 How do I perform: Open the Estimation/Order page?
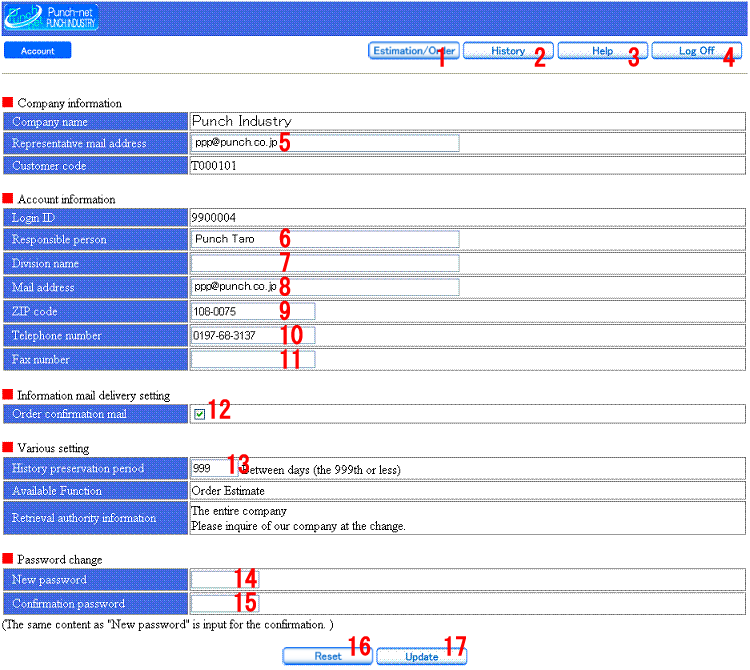click(x=414, y=51)
